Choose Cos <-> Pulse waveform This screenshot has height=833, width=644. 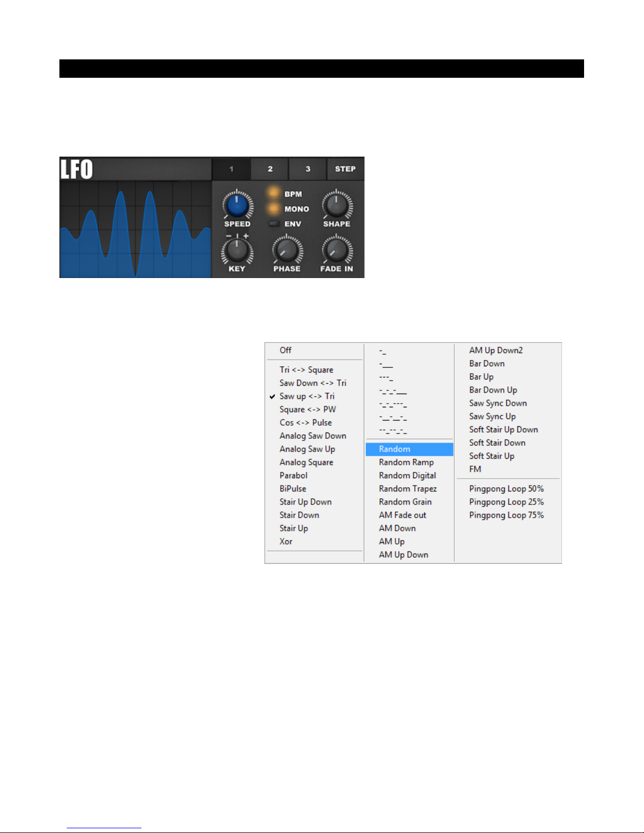(306, 423)
